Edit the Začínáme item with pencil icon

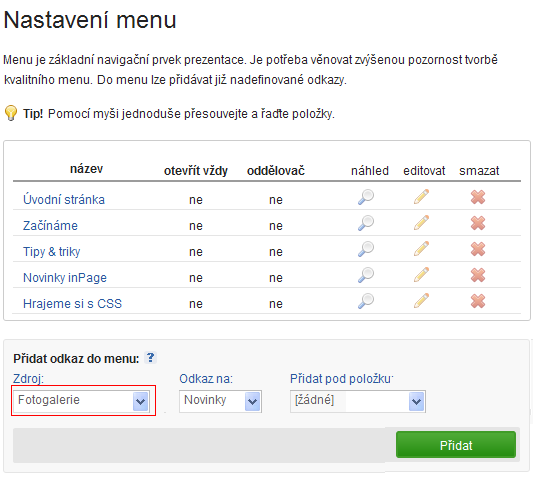click(x=421, y=223)
